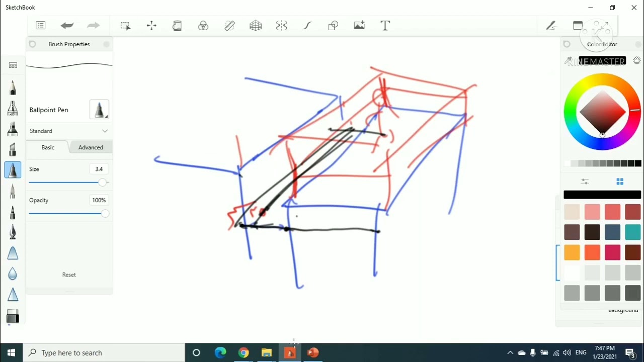
Task: Select the fine paintbrush in palette
Action: click(x=13, y=191)
